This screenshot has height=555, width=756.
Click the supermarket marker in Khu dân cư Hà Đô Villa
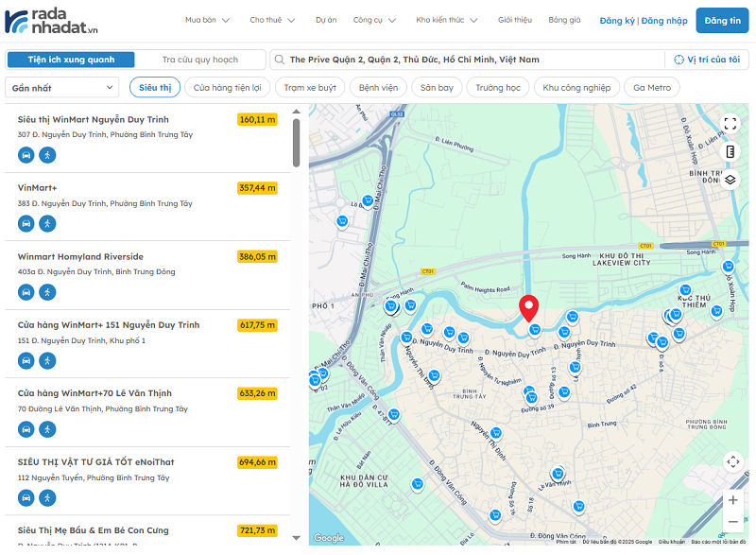(418, 484)
